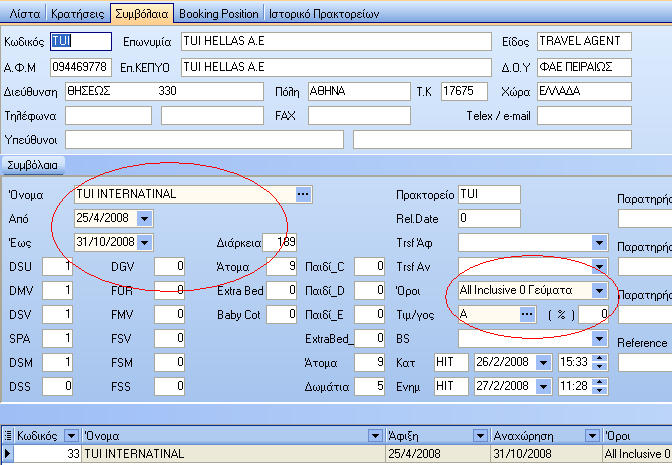Click the Telex / e-mail field
Image resolution: width=672 pixels, height=465 pixels.
point(584,116)
